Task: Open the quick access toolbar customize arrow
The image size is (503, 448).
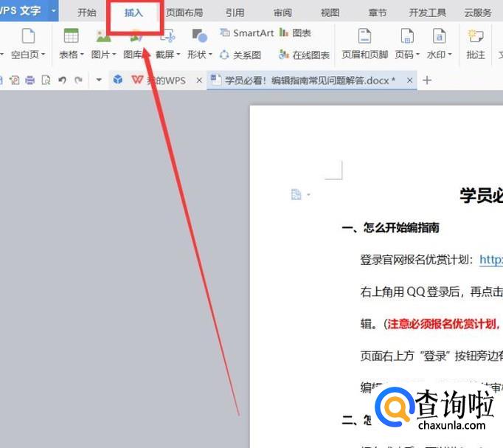Action: [99, 80]
